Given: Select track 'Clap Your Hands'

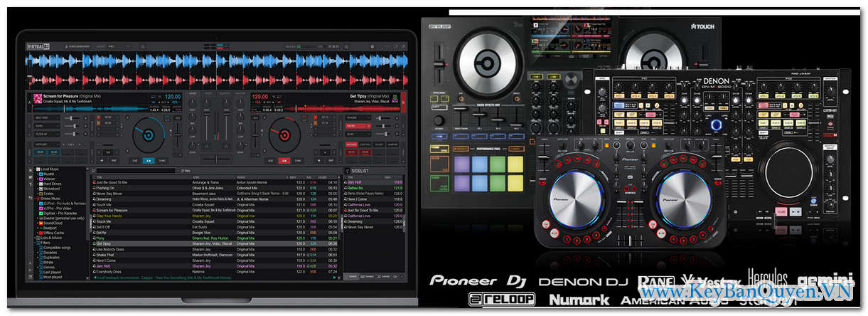Looking at the screenshot, I should click(215, 216).
